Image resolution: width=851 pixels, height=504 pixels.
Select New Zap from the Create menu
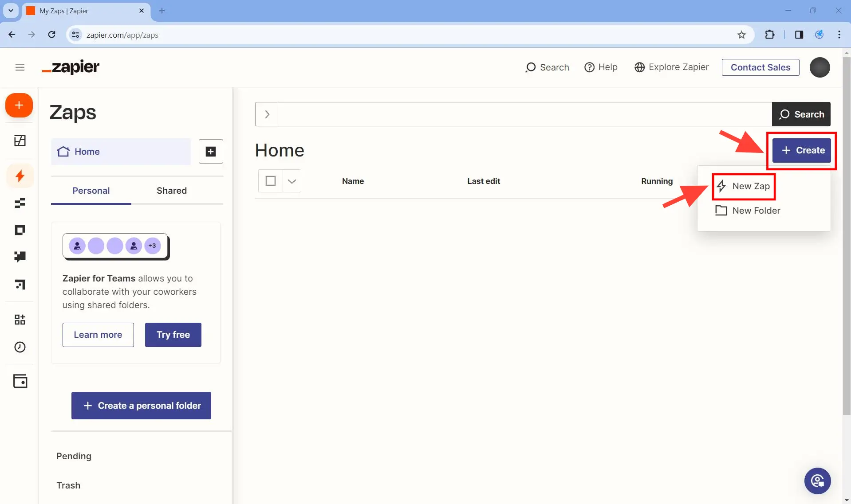point(744,186)
